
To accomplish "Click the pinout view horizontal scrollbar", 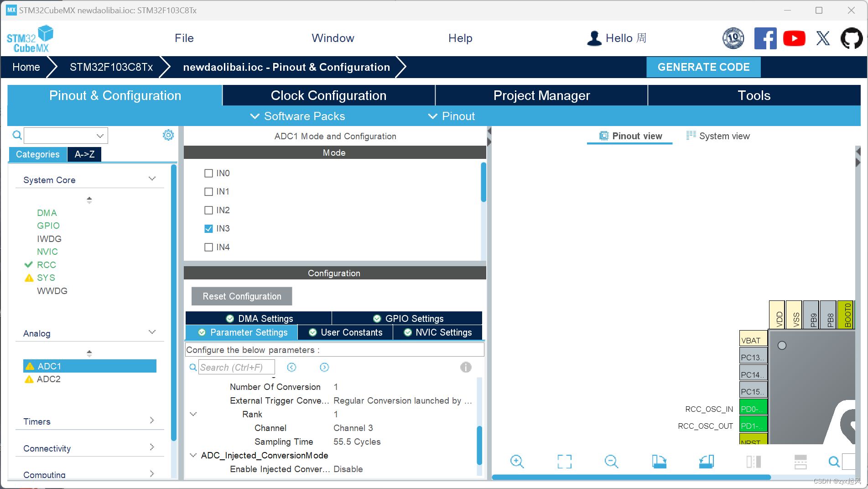I will [631, 477].
